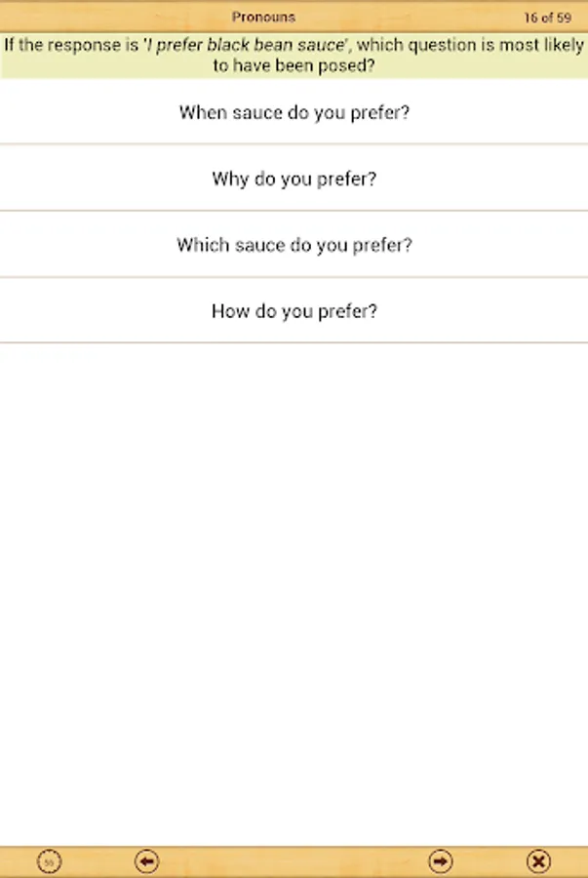
Task: Go to the next question with the right arrow
Action: 441,861
